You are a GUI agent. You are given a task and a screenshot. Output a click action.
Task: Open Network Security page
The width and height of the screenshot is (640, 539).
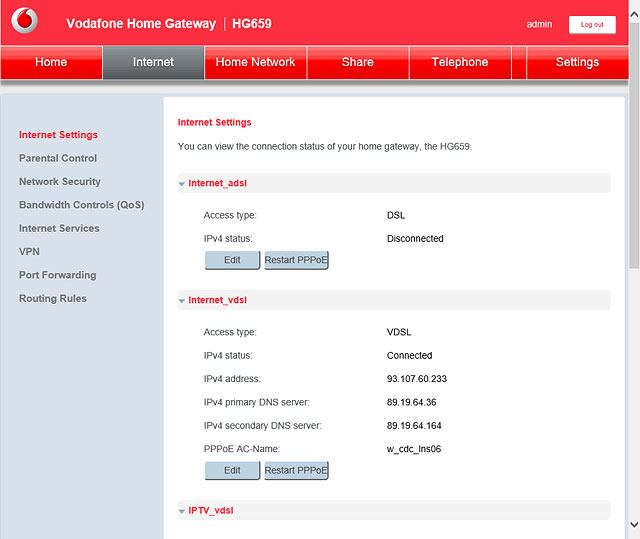60,182
